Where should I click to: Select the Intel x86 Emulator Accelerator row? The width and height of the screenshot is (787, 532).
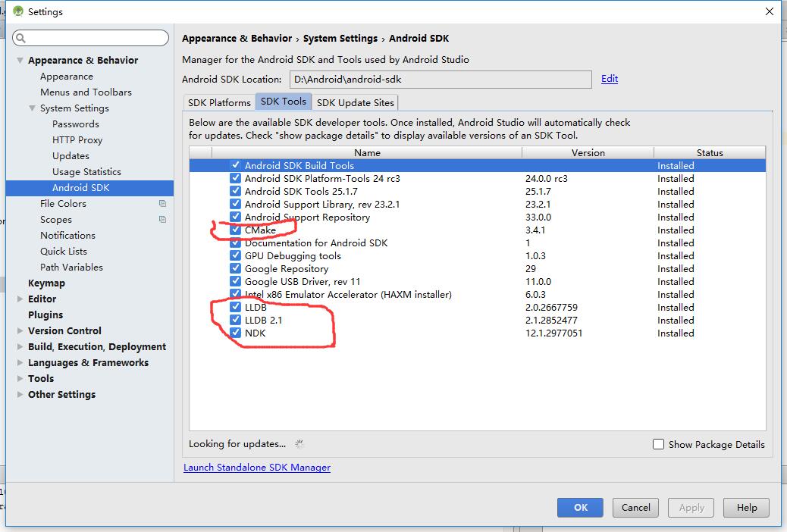tap(478, 294)
